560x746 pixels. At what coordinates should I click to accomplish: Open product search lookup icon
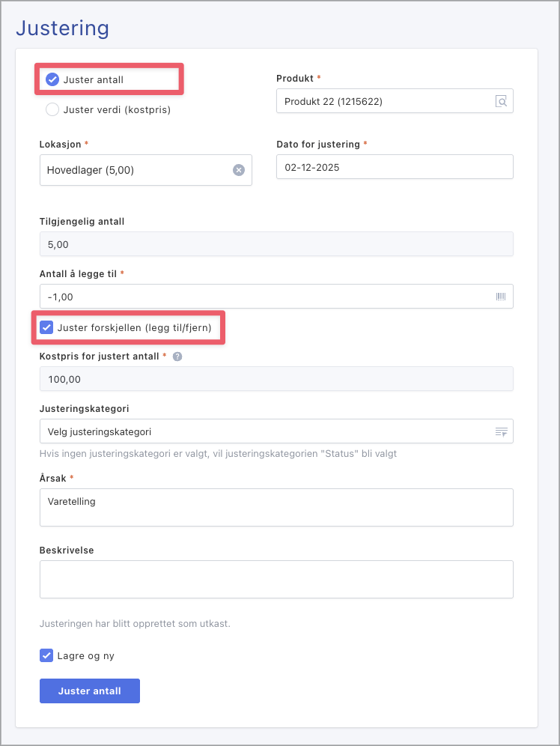coord(501,102)
